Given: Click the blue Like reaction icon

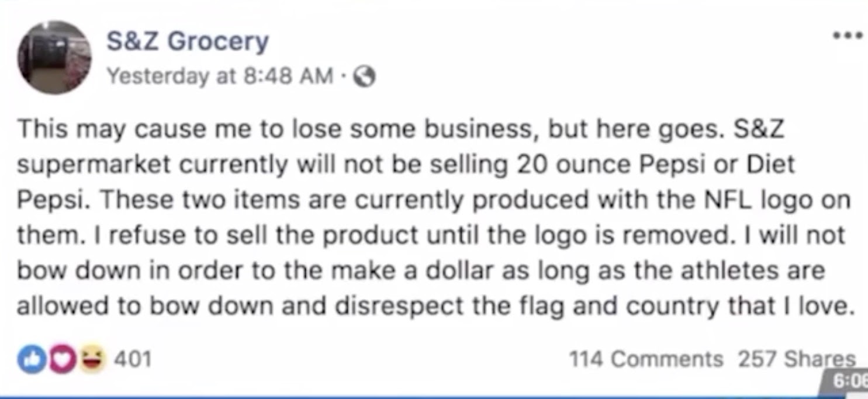Looking at the screenshot, I should 27,358.
